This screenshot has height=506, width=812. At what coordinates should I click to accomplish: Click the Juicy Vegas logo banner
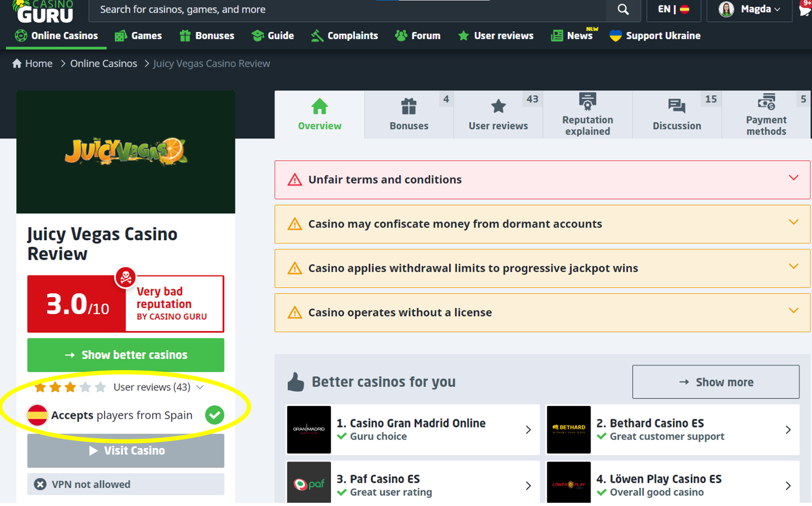tap(126, 152)
